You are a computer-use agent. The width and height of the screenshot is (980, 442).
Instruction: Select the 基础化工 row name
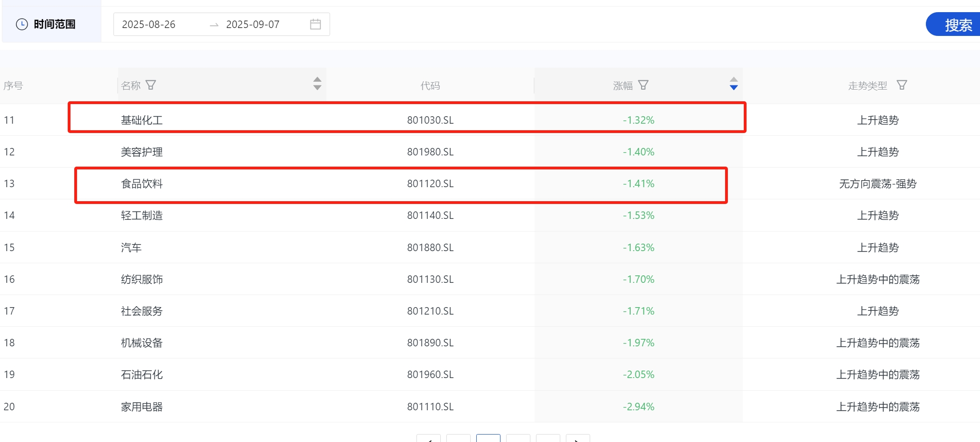tap(141, 120)
